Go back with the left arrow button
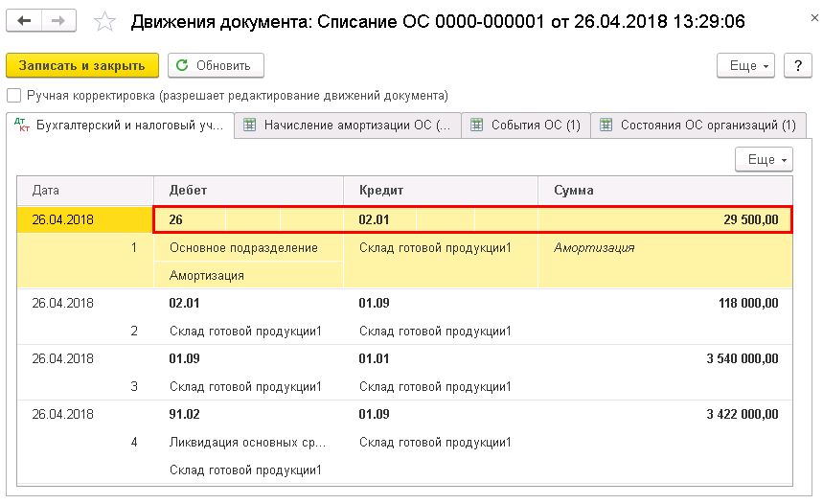The width and height of the screenshot is (823, 504). [24, 21]
